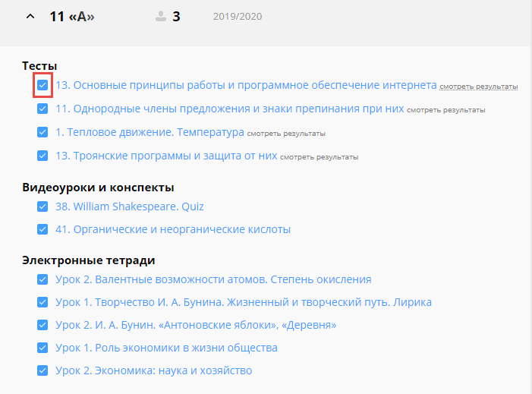Viewport: 532px width, 394px height.
Task: Uncheck Урок 1. Творчество И. А. Бунина checkbox
Action: tap(42, 302)
